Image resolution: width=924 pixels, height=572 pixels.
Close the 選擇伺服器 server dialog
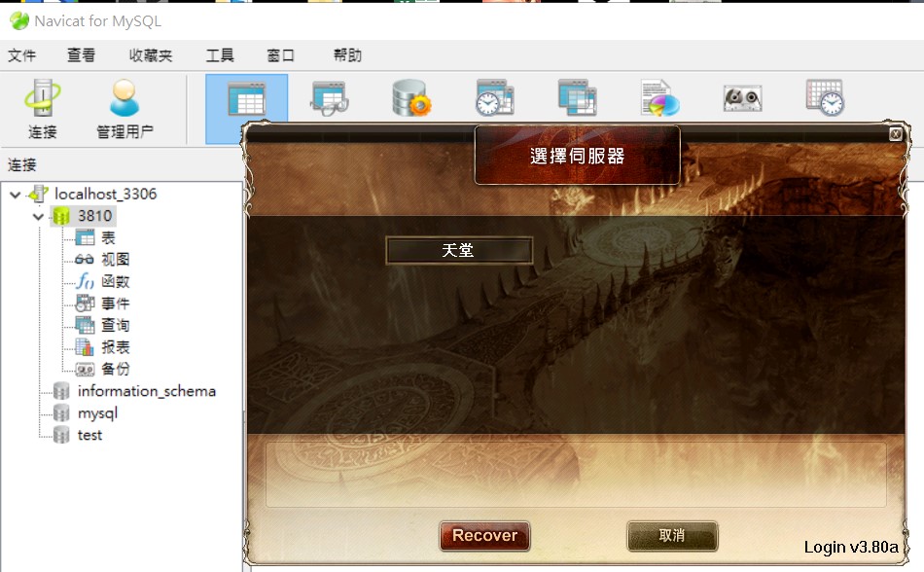[895, 134]
